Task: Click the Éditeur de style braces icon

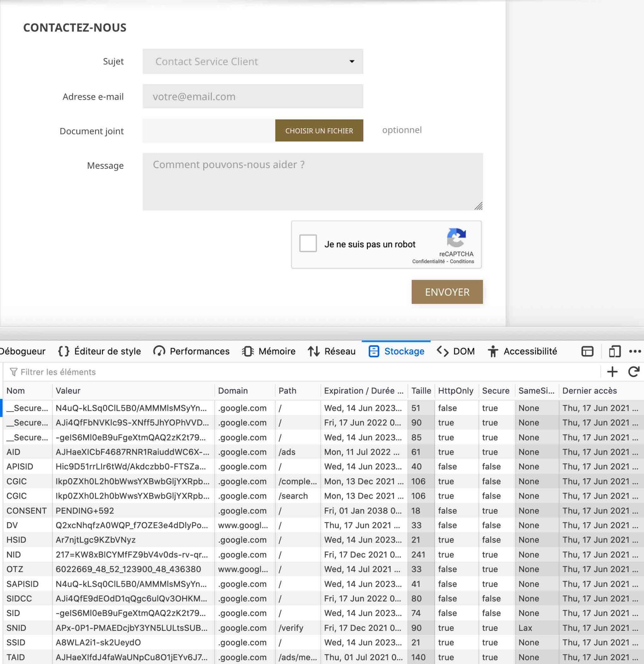Action: pyautogui.click(x=64, y=351)
